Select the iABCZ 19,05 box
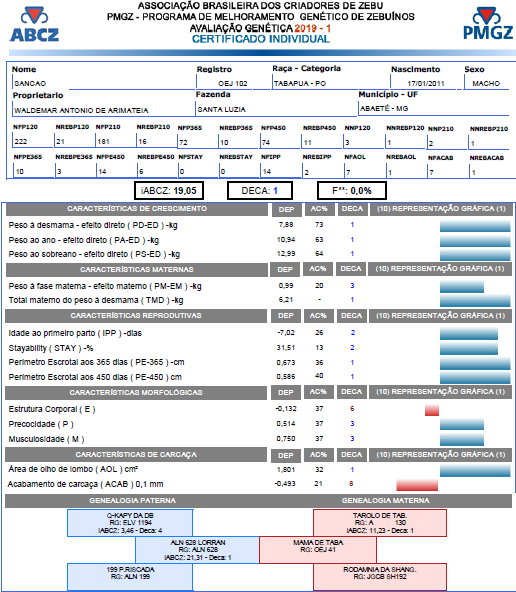The width and height of the screenshot is (516, 592). [x=169, y=191]
